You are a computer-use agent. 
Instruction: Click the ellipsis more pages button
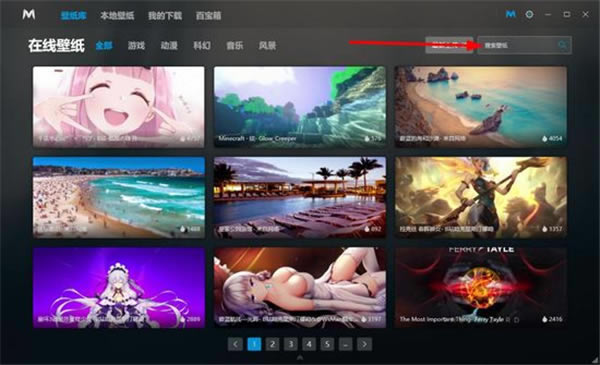pos(346,344)
